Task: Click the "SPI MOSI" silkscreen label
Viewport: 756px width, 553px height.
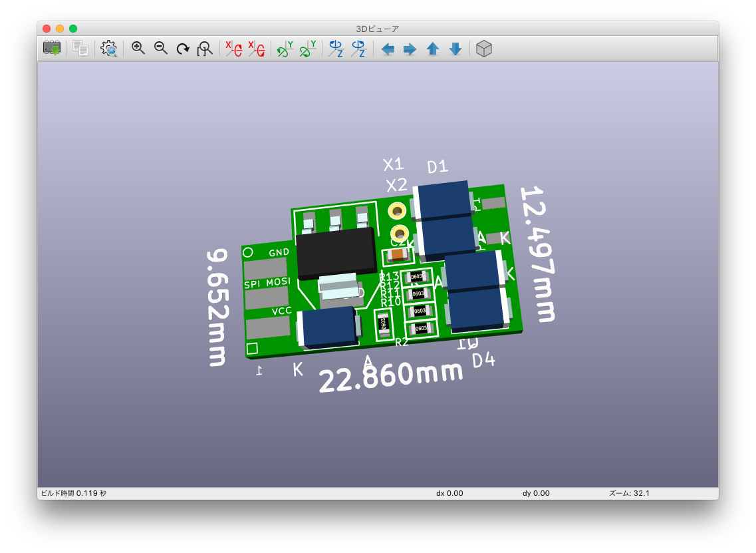Action: (267, 283)
